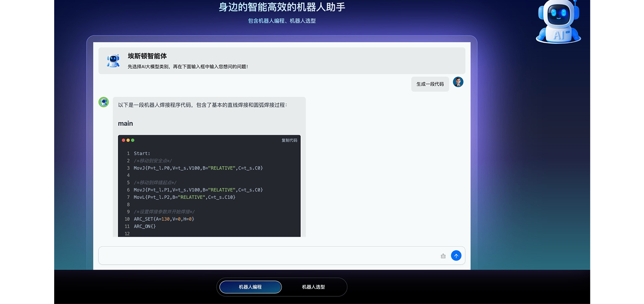This screenshot has height=304, width=644.
Task: Switch to the 机器人选型 tab
Action: (x=313, y=287)
